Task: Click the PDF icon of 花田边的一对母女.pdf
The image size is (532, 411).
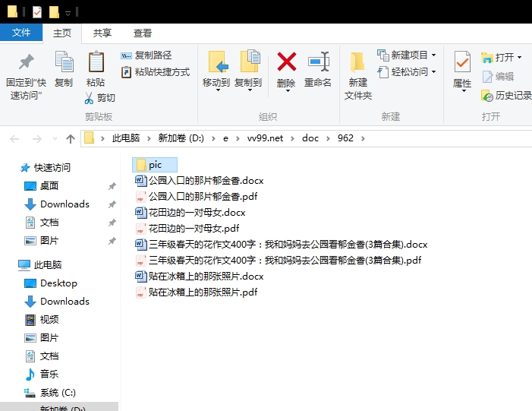Action: 140,228
